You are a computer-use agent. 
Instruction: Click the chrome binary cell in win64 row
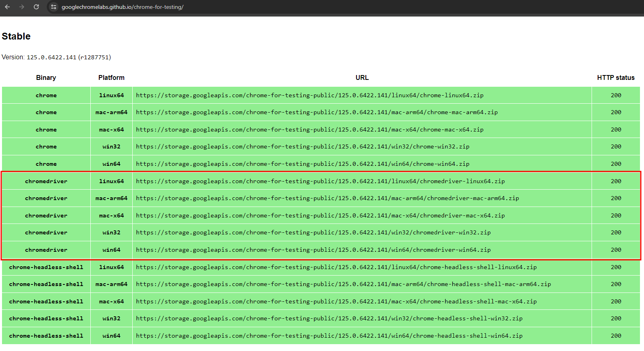(x=46, y=164)
